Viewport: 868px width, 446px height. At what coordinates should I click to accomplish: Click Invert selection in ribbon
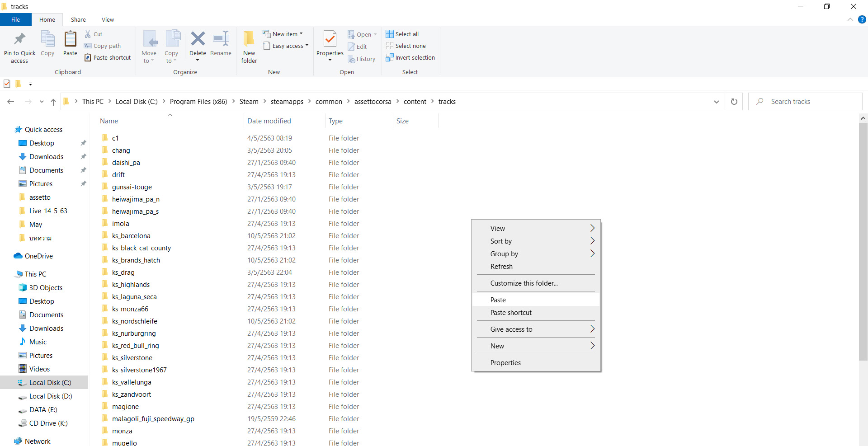(x=410, y=57)
